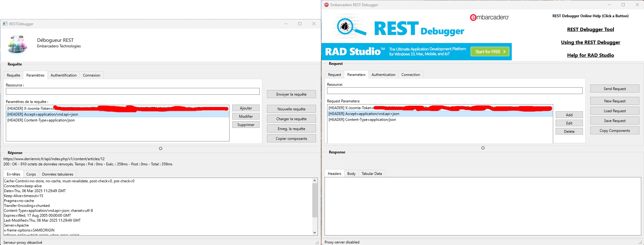644x245 pixels.
Task: Click the response headers scrollbar down arrow
Action: coord(314,233)
